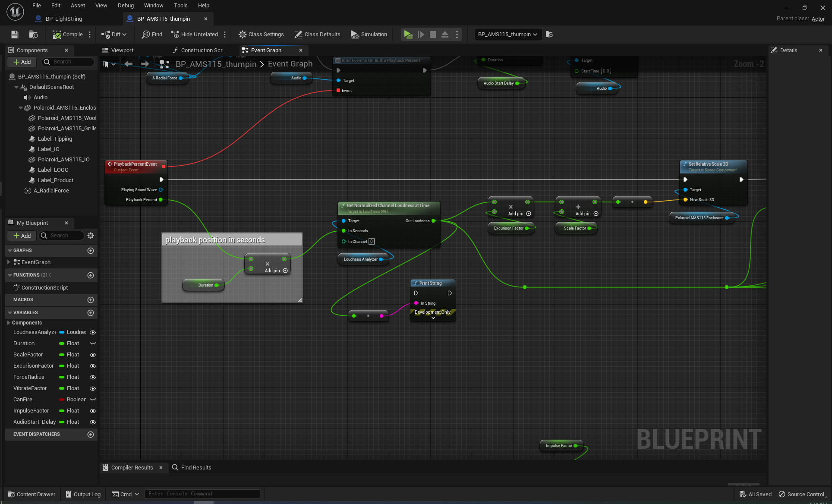
Task: Click the Browse to asset icon
Action: (x=33, y=35)
